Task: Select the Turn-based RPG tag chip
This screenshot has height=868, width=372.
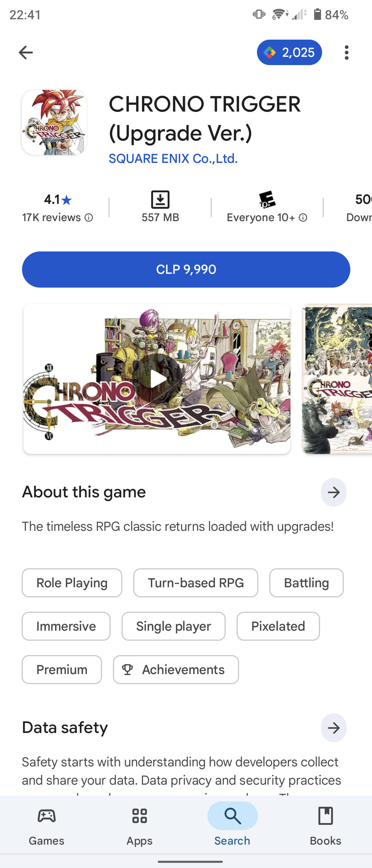Action: pos(196,583)
